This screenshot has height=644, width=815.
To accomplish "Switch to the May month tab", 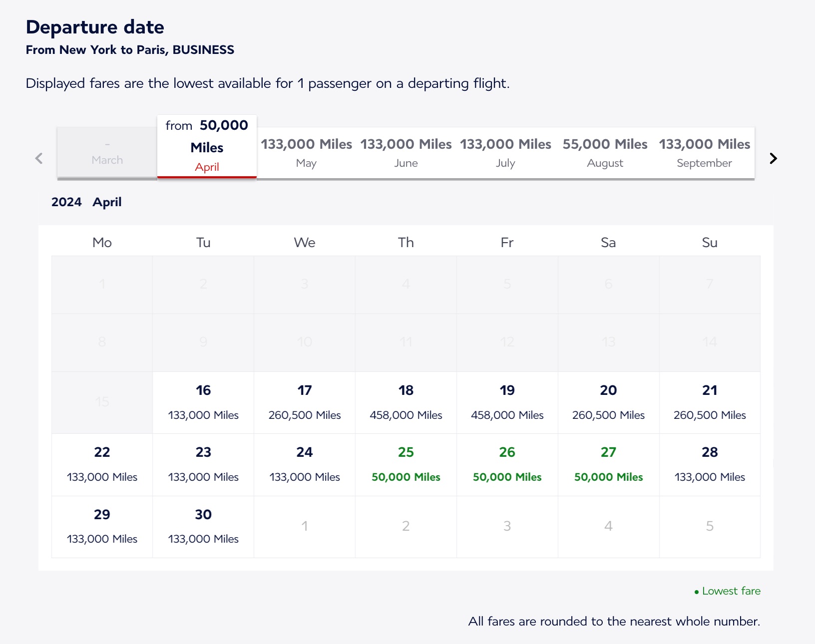I will (306, 152).
